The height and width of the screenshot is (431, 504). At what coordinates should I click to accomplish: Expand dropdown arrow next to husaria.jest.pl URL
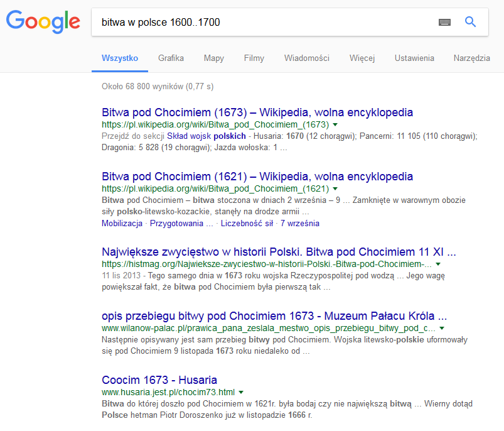pos(241,392)
